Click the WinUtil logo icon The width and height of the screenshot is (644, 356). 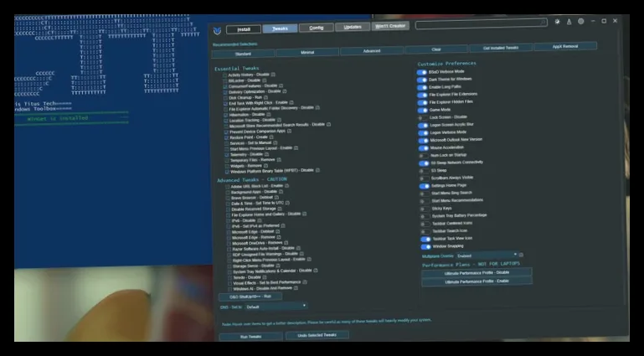[x=217, y=31]
